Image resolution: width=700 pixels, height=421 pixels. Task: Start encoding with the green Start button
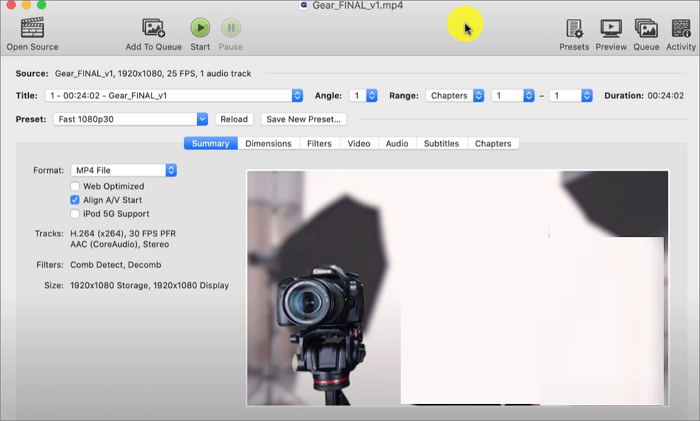pos(200,28)
